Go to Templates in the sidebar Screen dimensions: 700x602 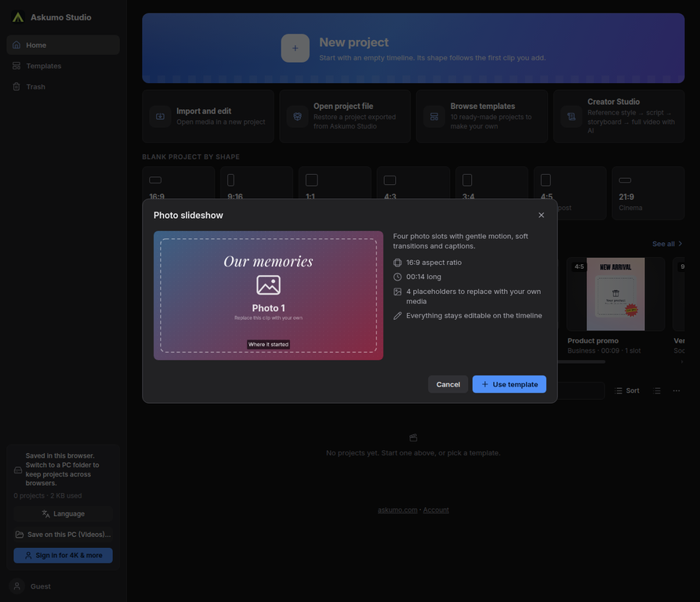[63, 66]
